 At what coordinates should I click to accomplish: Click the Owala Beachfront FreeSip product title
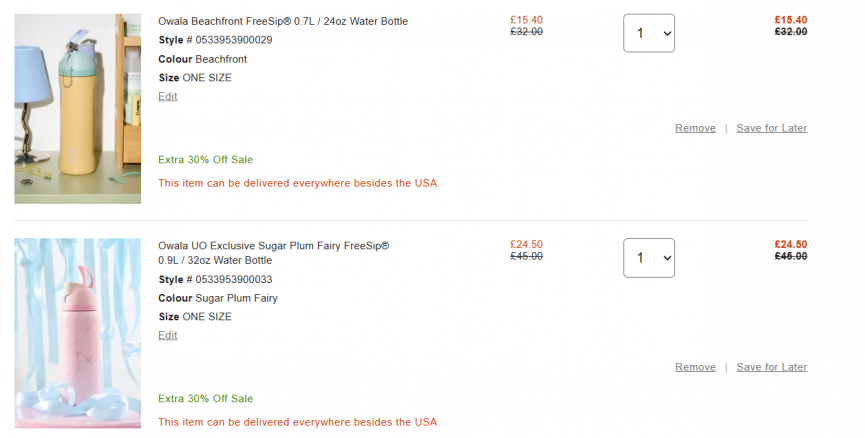click(x=283, y=21)
